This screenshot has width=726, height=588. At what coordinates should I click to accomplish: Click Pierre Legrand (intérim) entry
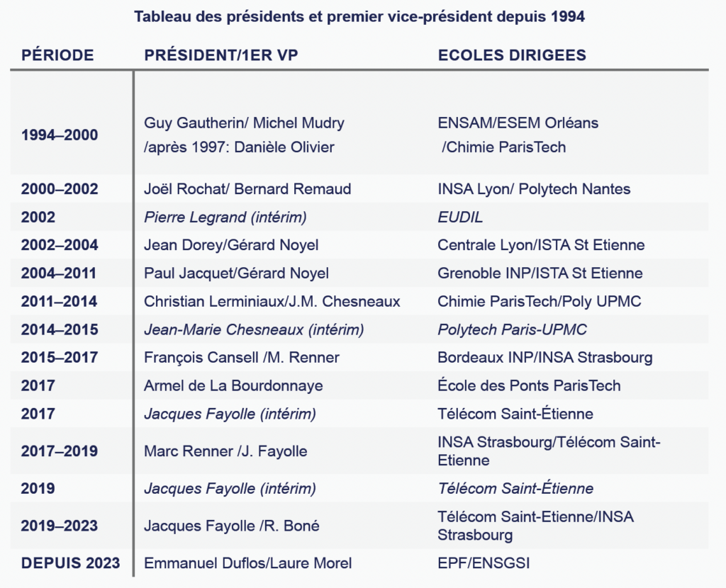pyautogui.click(x=225, y=217)
